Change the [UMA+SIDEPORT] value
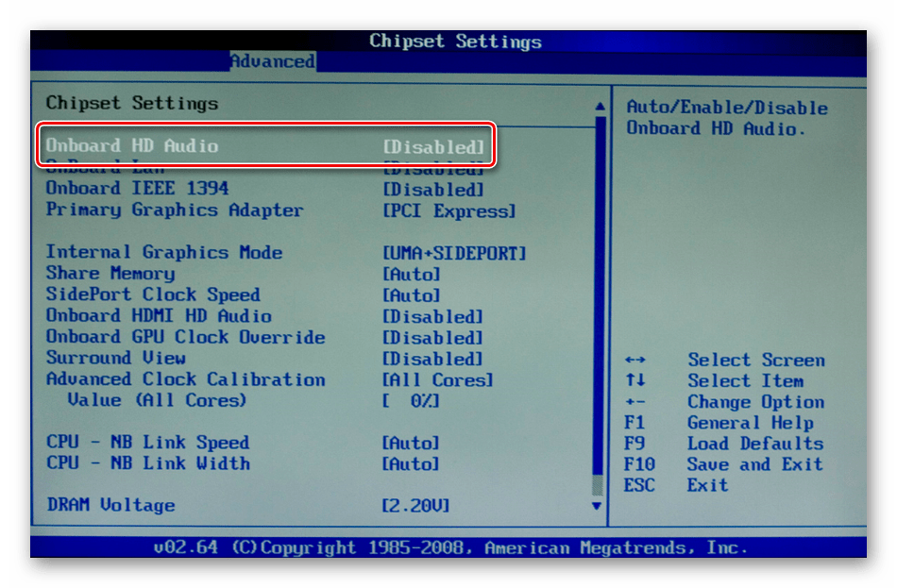 (454, 253)
